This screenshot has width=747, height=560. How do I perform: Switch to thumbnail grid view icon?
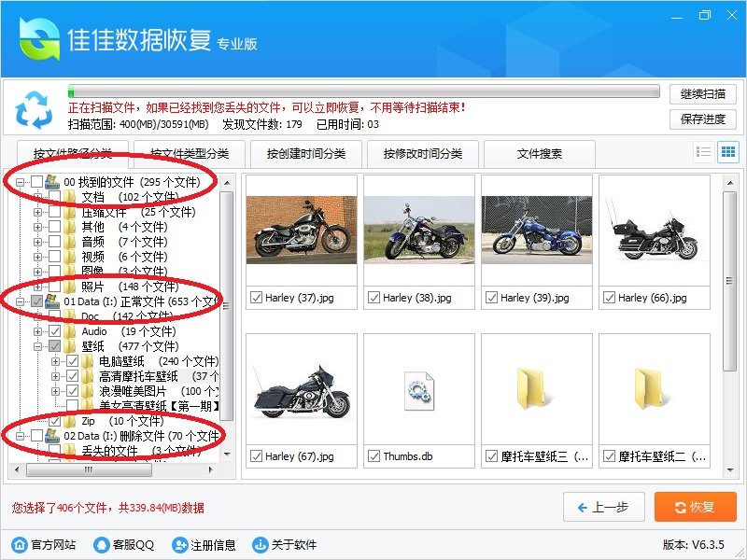point(728,152)
